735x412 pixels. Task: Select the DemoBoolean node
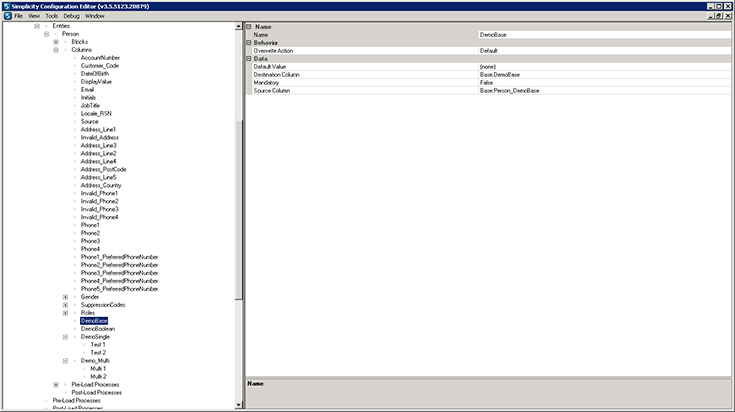pos(98,329)
